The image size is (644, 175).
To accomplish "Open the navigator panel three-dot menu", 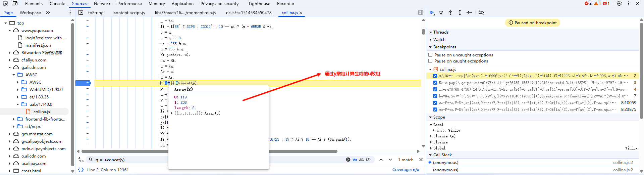I will click(x=70, y=12).
